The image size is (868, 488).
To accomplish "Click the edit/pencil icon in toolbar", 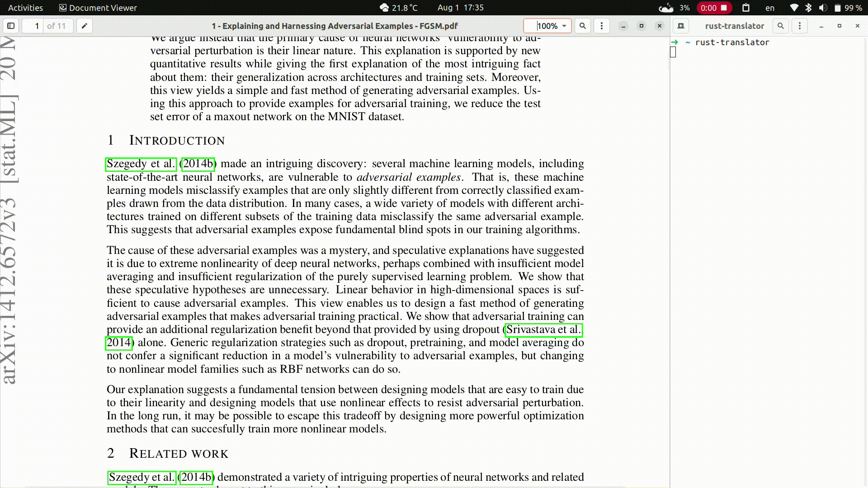I will (x=84, y=26).
